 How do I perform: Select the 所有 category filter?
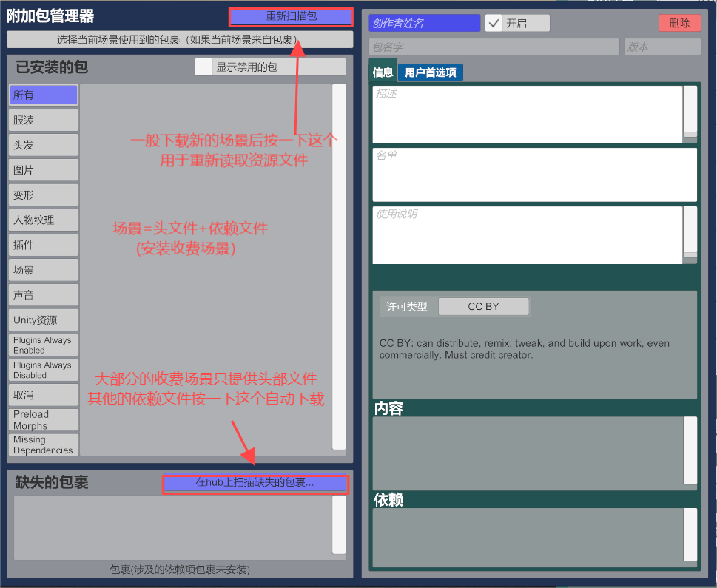click(43, 95)
